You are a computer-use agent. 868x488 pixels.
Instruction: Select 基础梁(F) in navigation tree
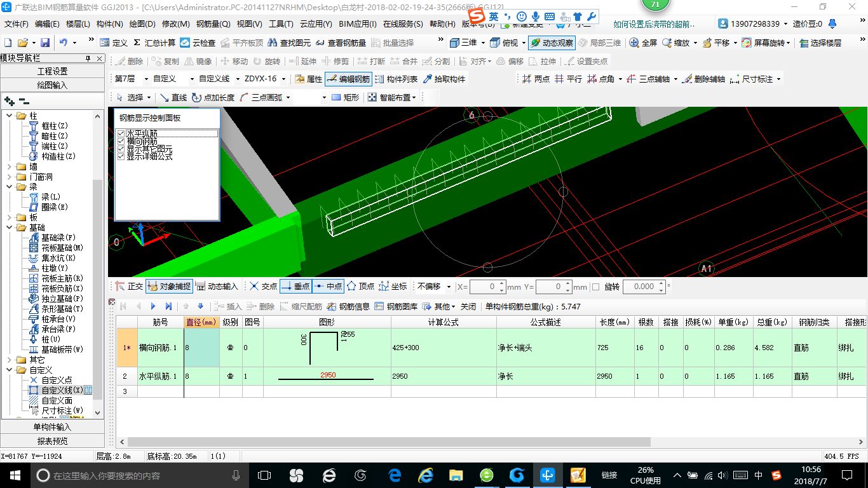click(x=53, y=238)
